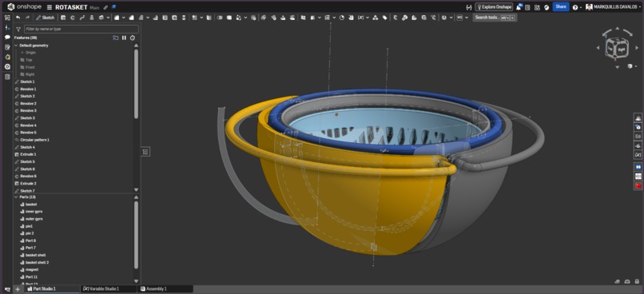Screen dimensions: 644x294
Task: Select Origin in Default geometry
Action: (x=31, y=53)
